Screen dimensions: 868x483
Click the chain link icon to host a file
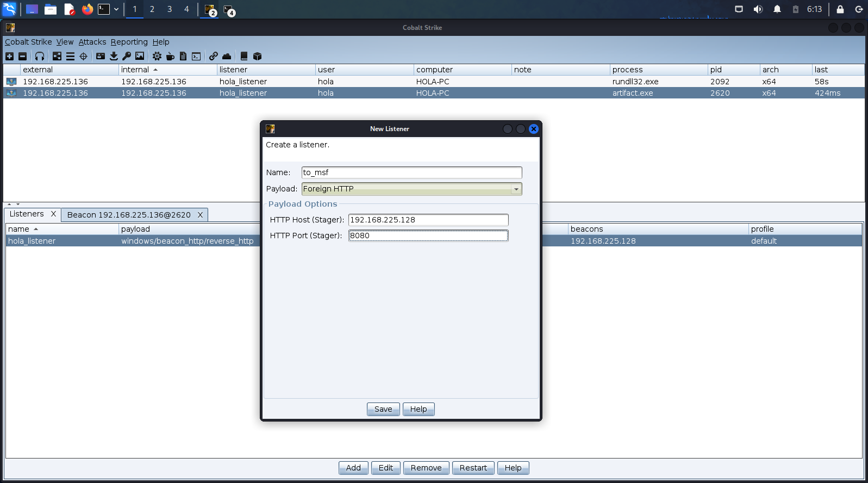point(214,56)
